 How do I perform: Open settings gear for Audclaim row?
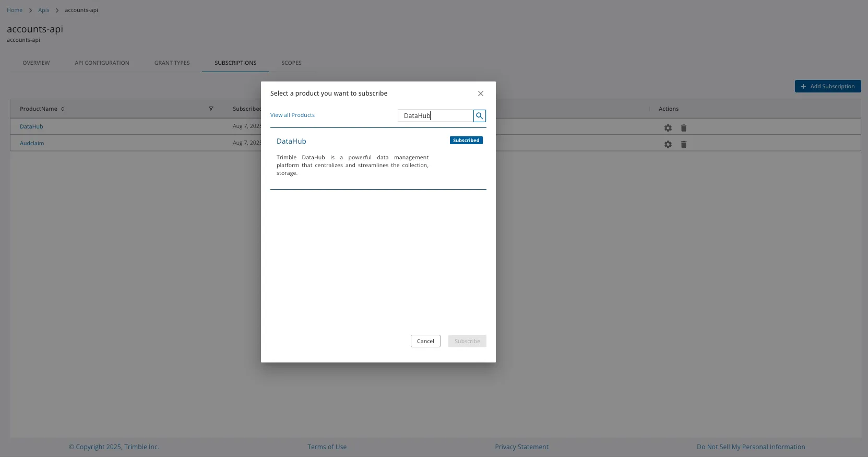tap(668, 145)
